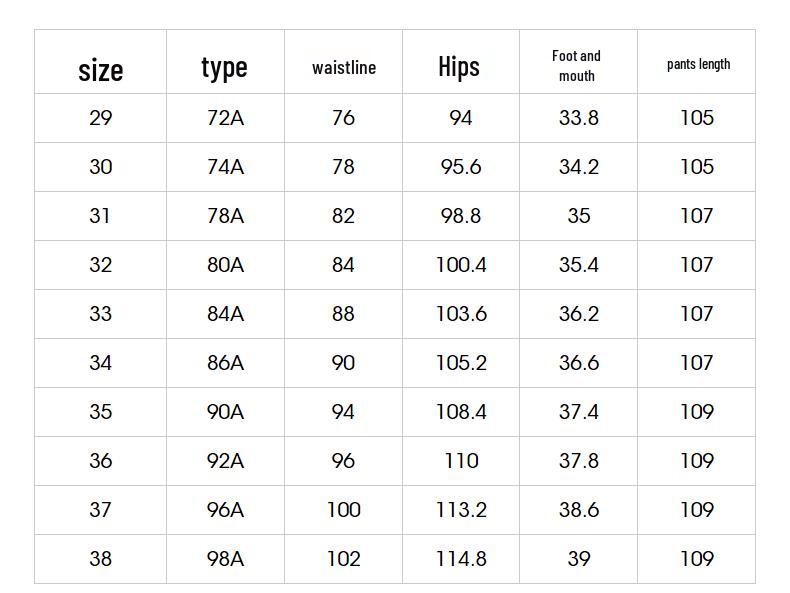This screenshot has height=593, width=790.
Task: Click the "size" column header
Action: pos(100,69)
